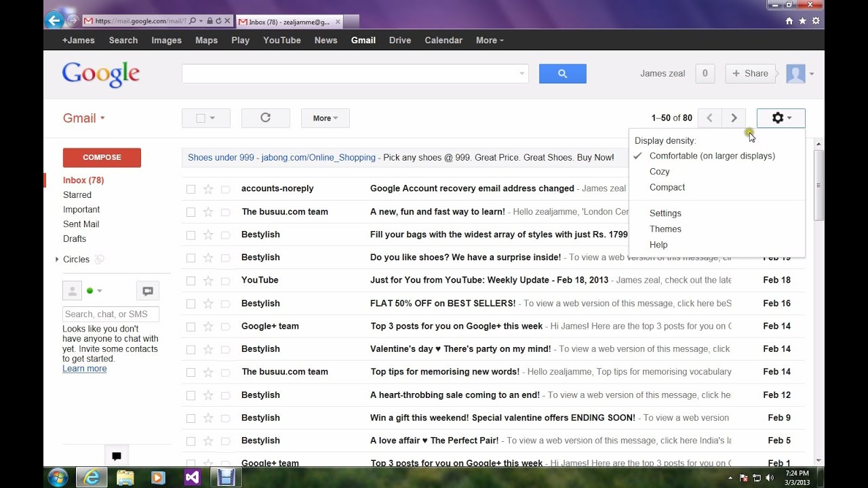The width and height of the screenshot is (868, 488).
Task: Click the 'Search, chat, or SMS' field
Action: click(111, 314)
